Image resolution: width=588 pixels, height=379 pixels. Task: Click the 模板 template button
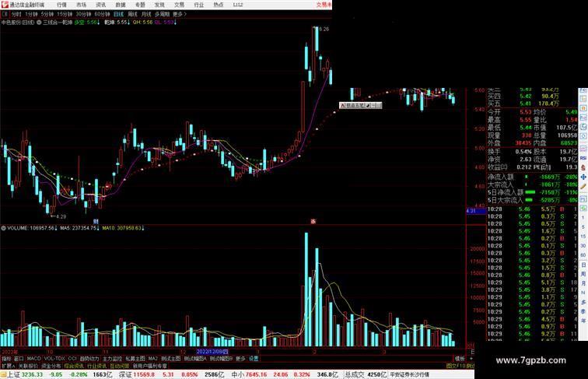tap(460, 359)
